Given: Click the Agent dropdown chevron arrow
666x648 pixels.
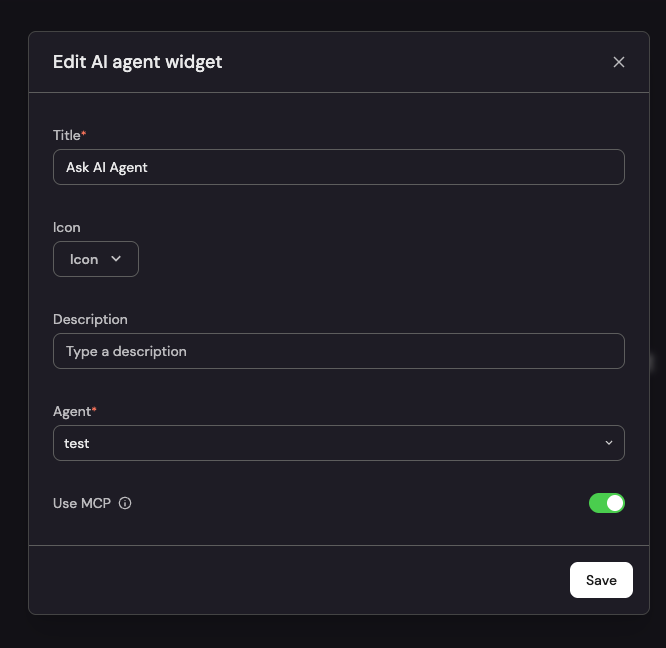Looking at the screenshot, I should pyautogui.click(x=609, y=443).
